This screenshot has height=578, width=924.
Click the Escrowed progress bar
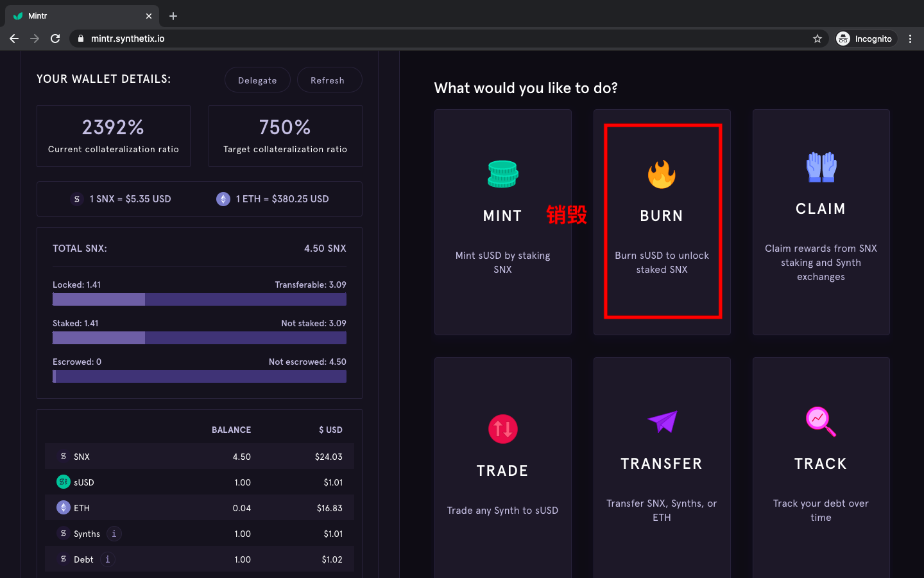(x=200, y=376)
